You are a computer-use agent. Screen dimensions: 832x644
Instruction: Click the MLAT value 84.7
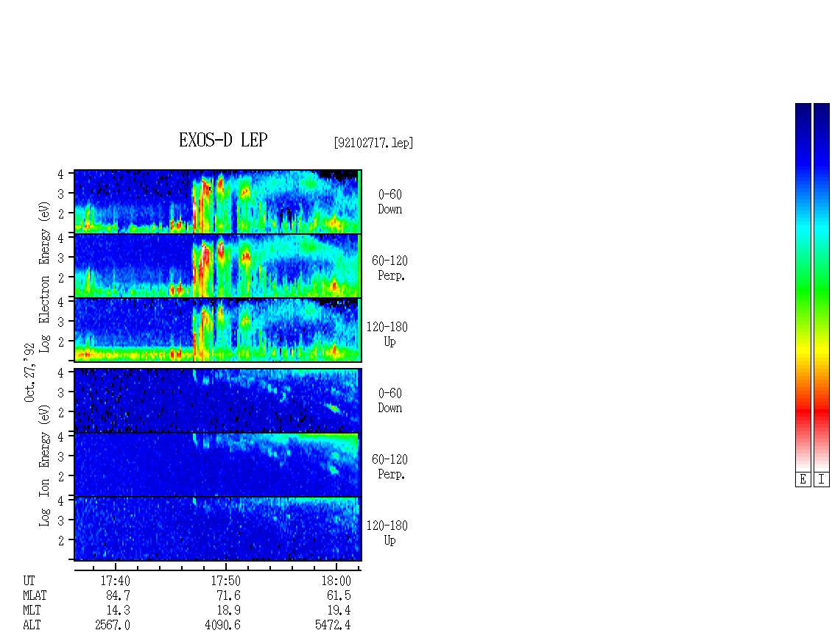(x=118, y=595)
